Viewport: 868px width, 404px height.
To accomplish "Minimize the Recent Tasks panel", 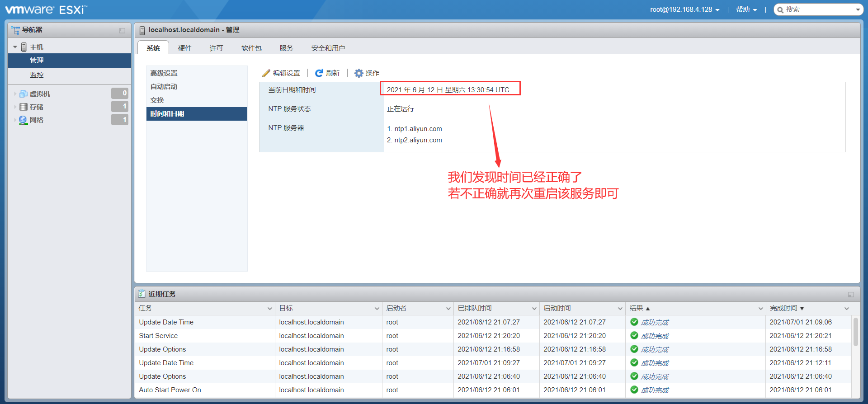I will coord(851,294).
